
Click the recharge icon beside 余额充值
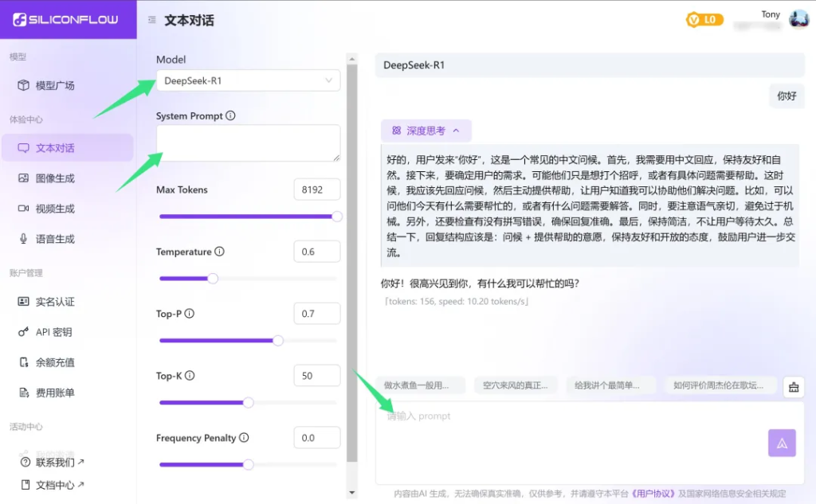pyautogui.click(x=24, y=362)
